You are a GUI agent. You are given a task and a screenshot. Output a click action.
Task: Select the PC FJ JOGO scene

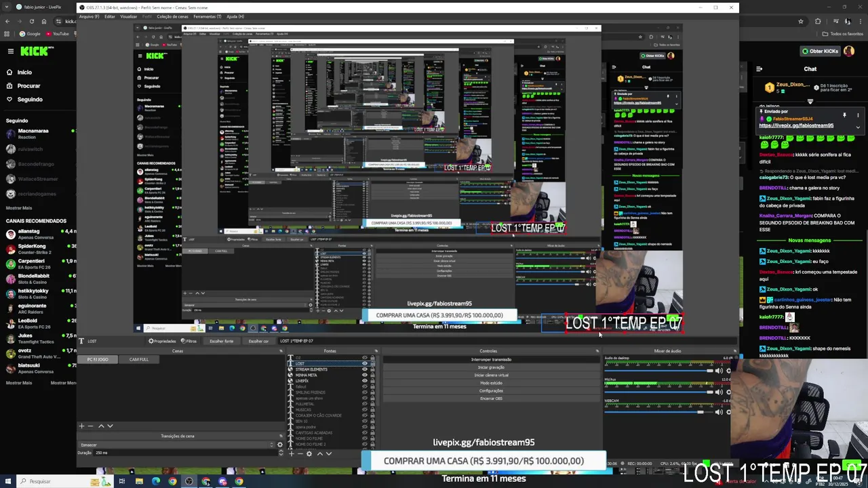[98, 359]
